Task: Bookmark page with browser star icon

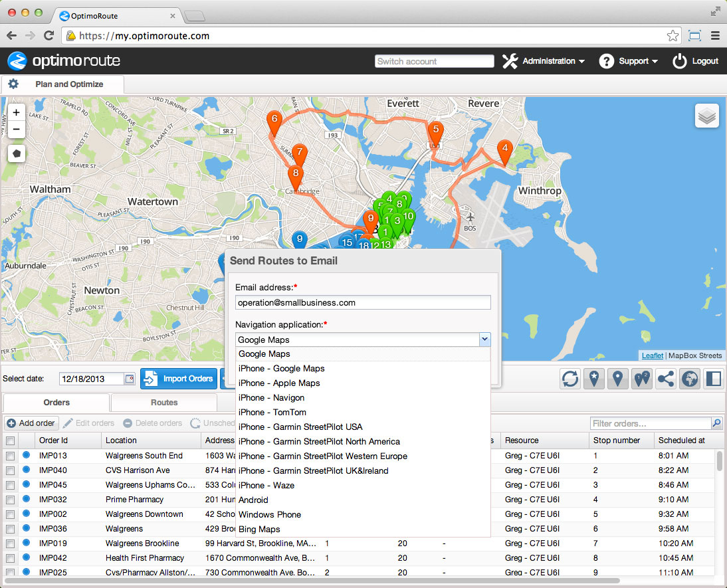Action: coord(673,36)
